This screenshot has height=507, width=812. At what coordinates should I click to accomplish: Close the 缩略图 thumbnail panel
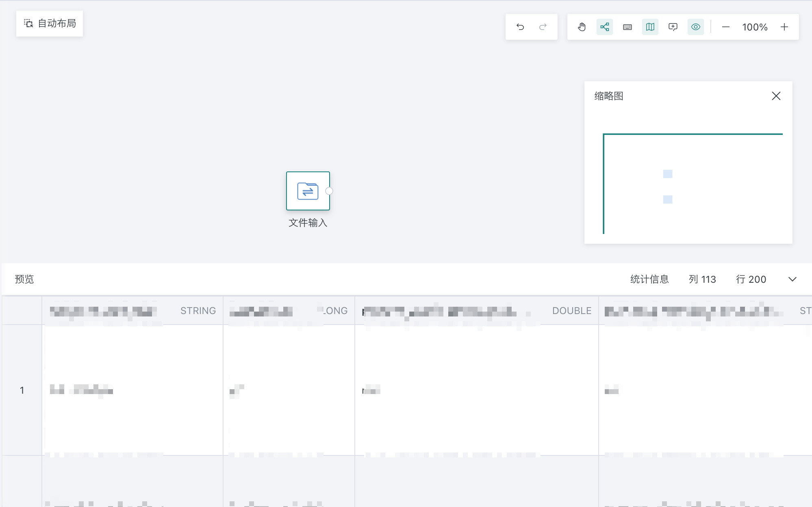[x=776, y=96]
